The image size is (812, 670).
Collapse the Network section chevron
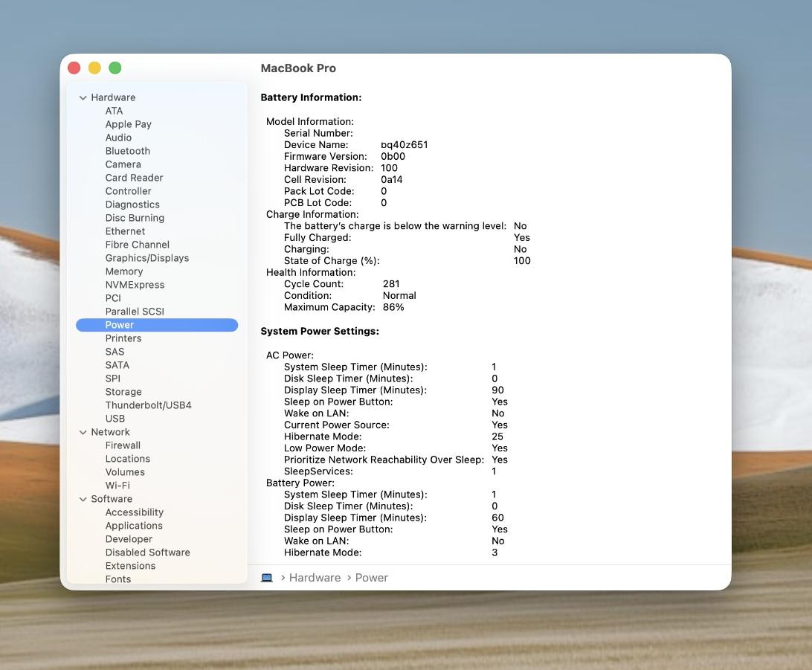pos(83,432)
